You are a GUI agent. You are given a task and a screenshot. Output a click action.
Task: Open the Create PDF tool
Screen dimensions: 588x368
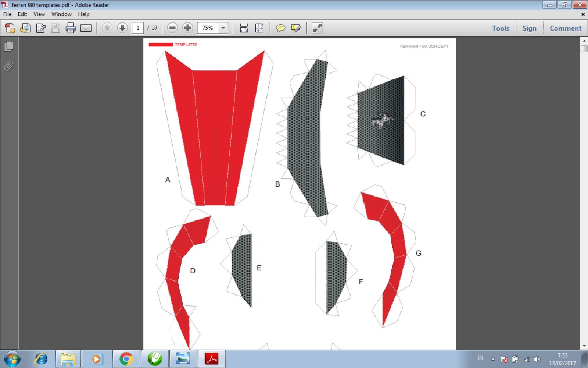(x=10, y=28)
